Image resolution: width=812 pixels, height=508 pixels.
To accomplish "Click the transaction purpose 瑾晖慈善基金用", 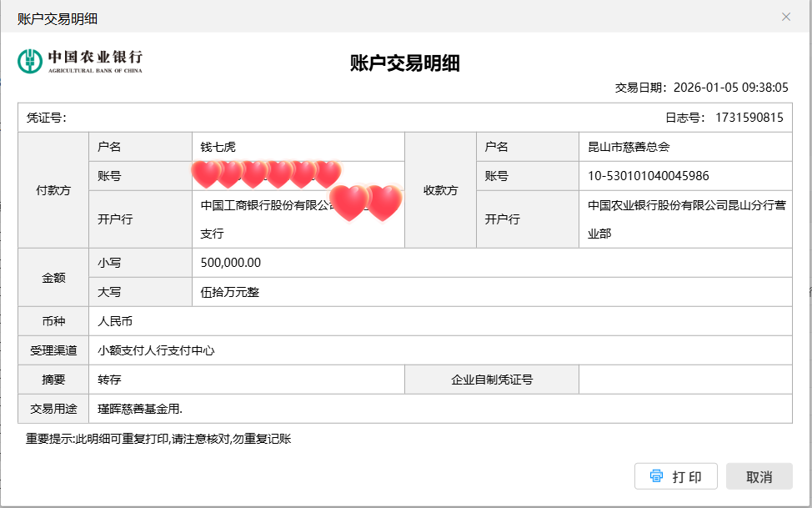I will (139, 409).
